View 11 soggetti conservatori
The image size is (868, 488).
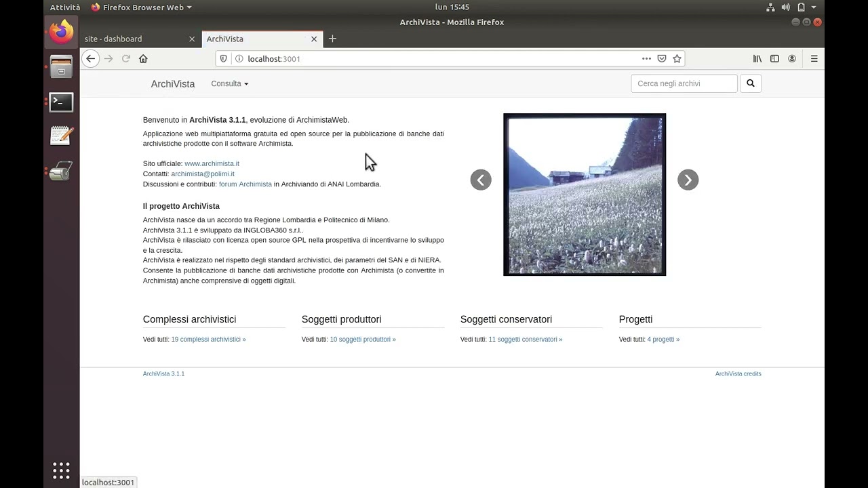(x=526, y=339)
